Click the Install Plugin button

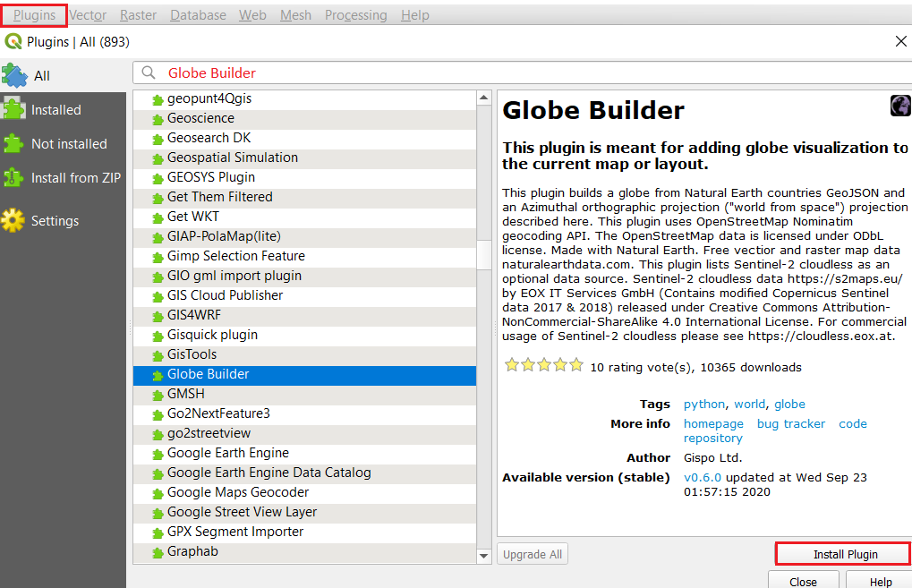(843, 554)
